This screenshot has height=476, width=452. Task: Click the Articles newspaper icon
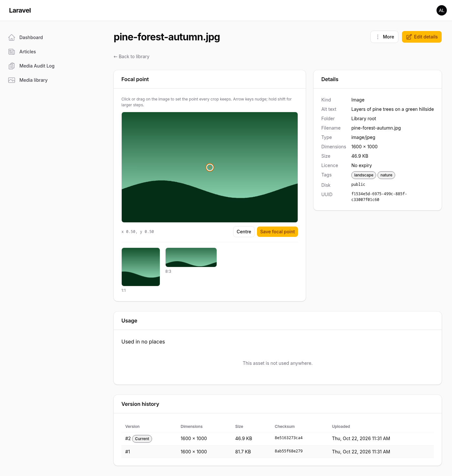tap(12, 52)
